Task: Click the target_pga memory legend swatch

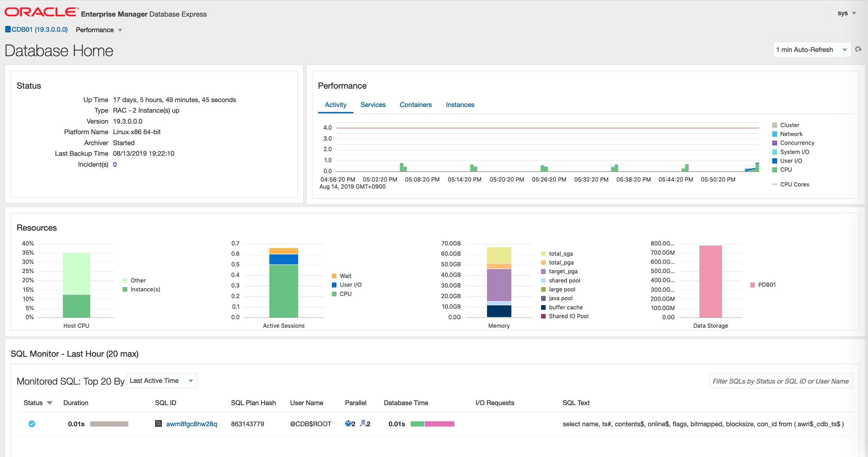Action: click(543, 272)
